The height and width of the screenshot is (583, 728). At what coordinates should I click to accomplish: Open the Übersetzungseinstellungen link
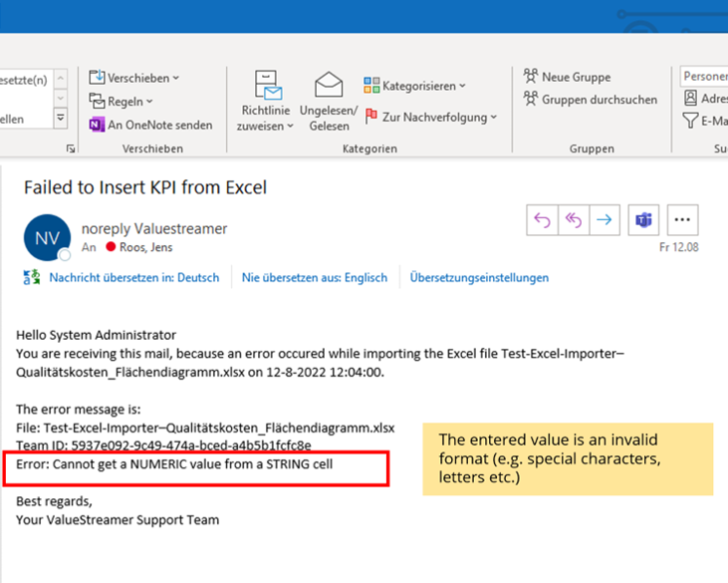point(479,278)
